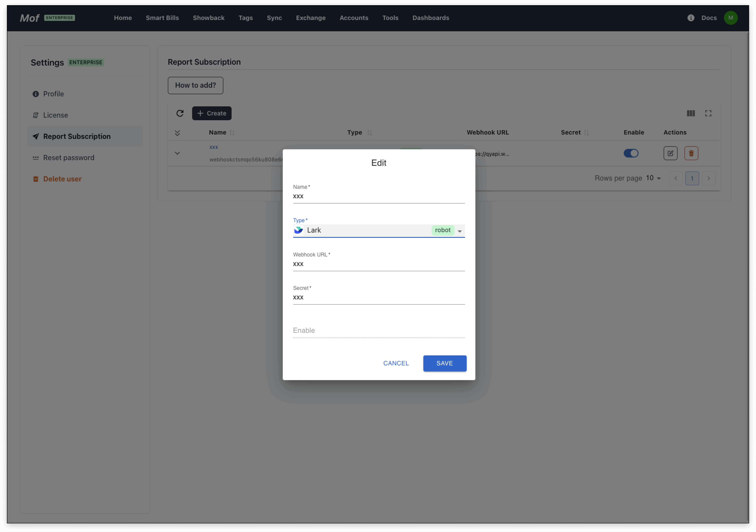Open the green M user avatar
This screenshot has width=756, height=532.
tap(731, 18)
